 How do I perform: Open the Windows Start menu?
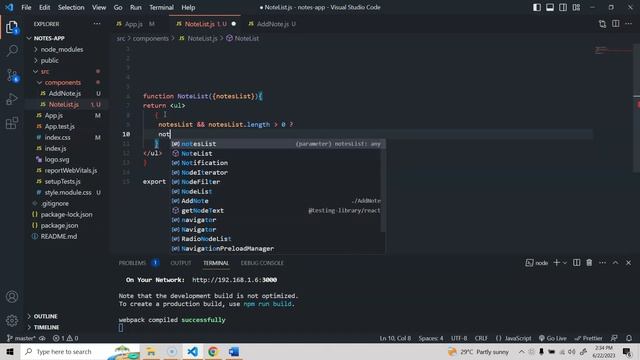[10, 351]
